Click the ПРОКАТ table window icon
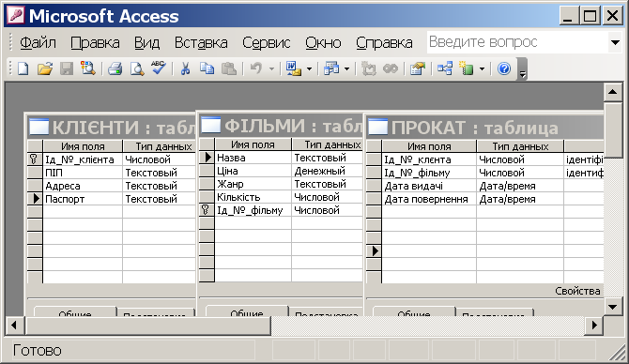The image size is (629, 364). 378,127
